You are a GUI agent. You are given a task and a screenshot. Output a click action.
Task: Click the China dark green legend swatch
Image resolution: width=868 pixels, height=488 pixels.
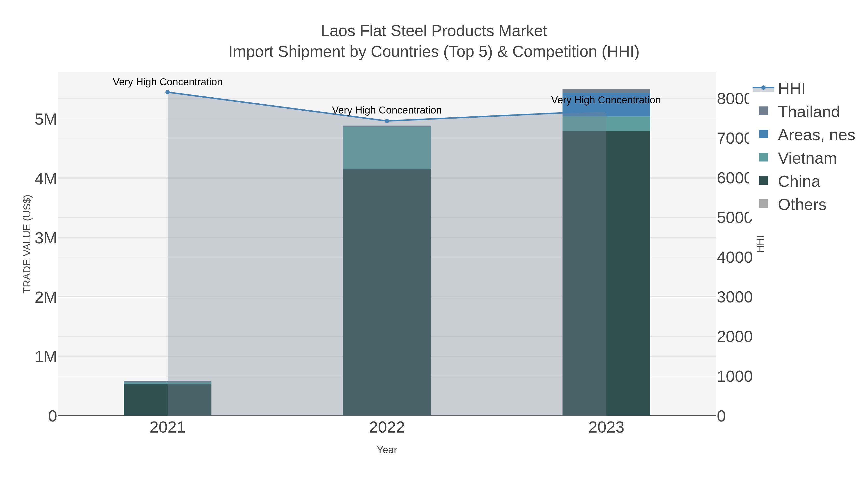pos(764,180)
